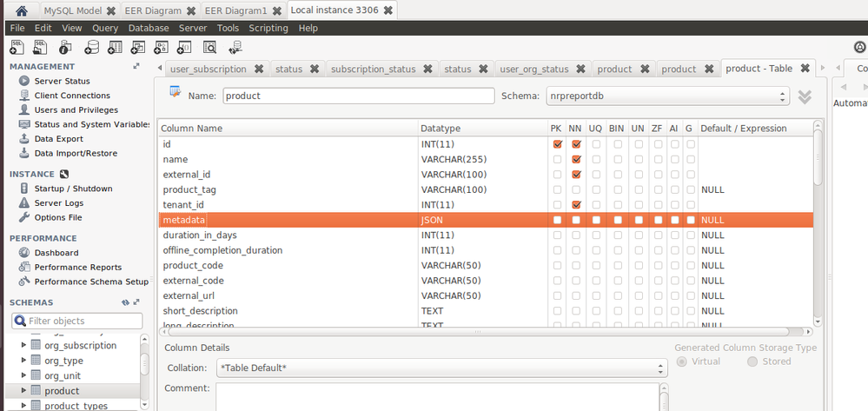This screenshot has width=868, height=411.
Task: Expand the product table node
Action: click(x=23, y=390)
